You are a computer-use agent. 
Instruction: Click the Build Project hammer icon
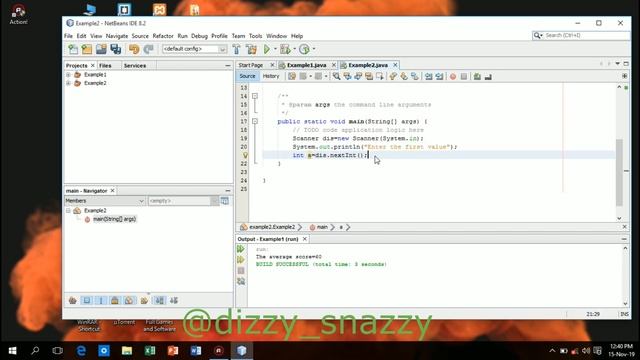click(236, 49)
